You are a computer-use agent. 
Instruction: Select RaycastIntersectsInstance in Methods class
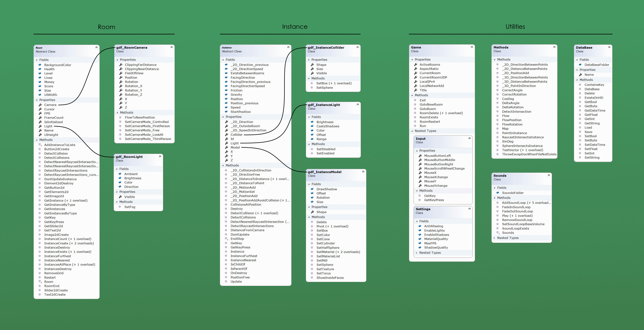[523, 137]
